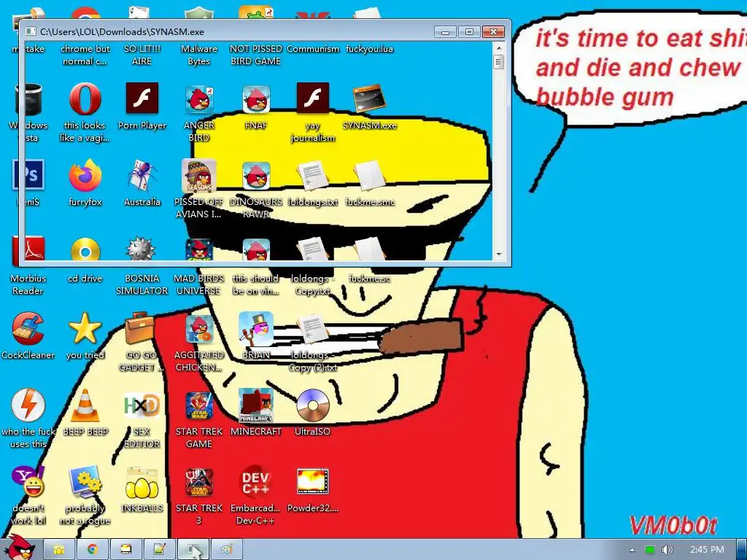Select the SO LIT!!! AIRE label
This screenshot has width=747, height=560.
pyautogui.click(x=142, y=55)
